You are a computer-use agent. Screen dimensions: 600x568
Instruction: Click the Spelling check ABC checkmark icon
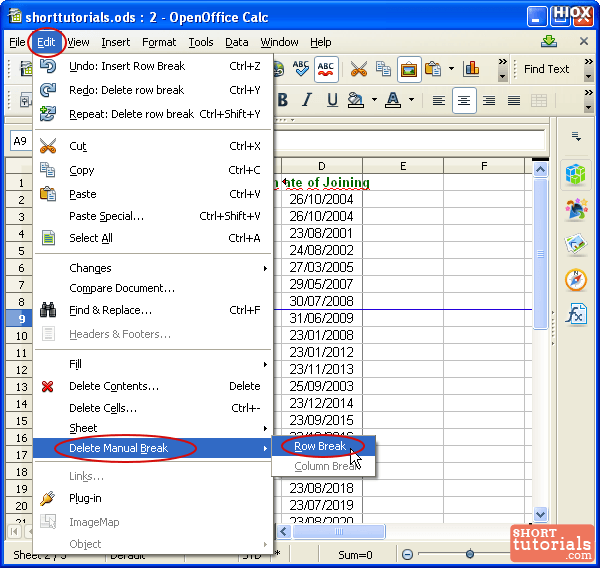[301, 69]
